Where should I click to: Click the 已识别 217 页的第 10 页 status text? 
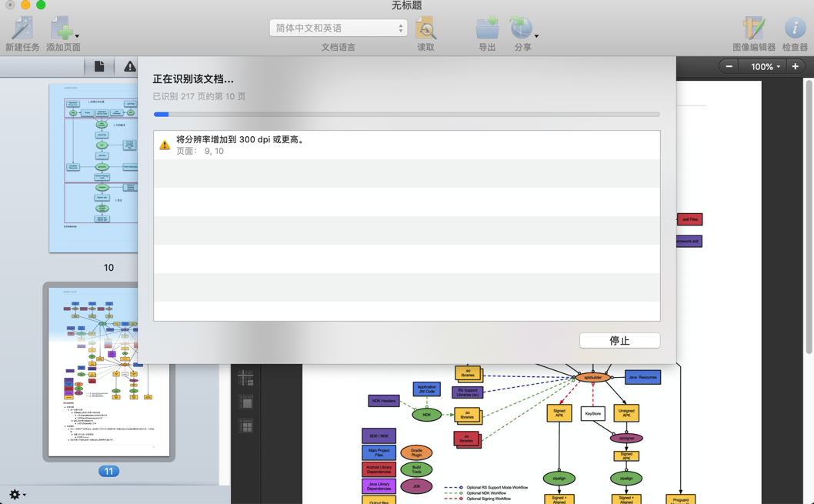(x=198, y=96)
